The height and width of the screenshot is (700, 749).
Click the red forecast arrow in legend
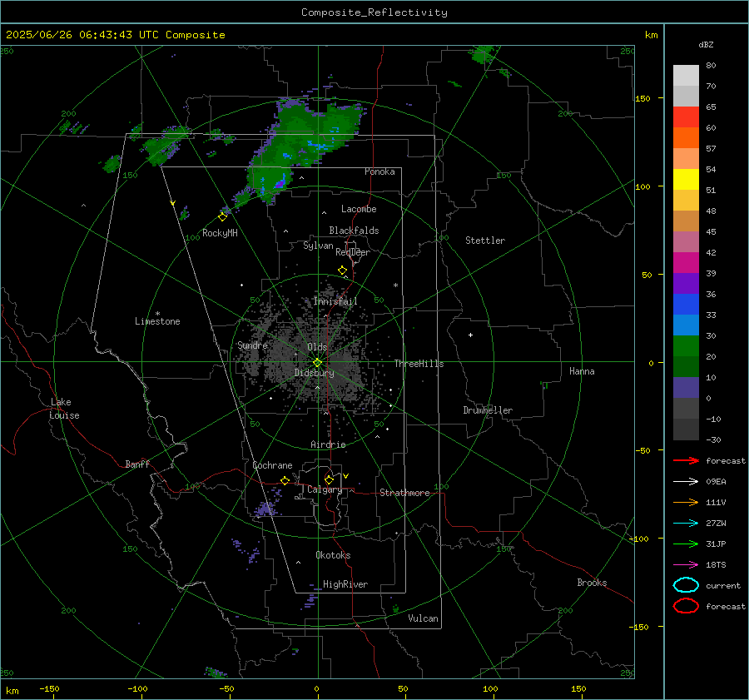coord(686,460)
